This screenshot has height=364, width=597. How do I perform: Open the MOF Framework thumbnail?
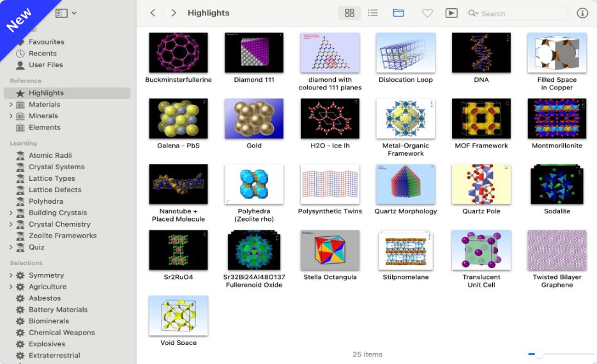point(481,118)
